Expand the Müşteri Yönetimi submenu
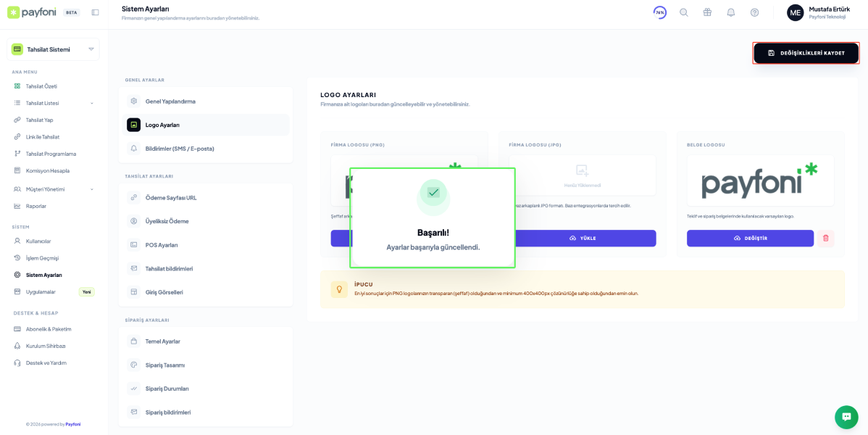Image resolution: width=868 pixels, height=435 pixels. (91, 189)
